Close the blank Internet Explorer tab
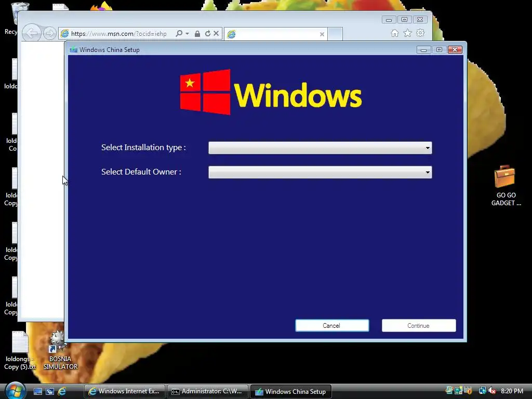The image size is (532, 399). tap(322, 34)
